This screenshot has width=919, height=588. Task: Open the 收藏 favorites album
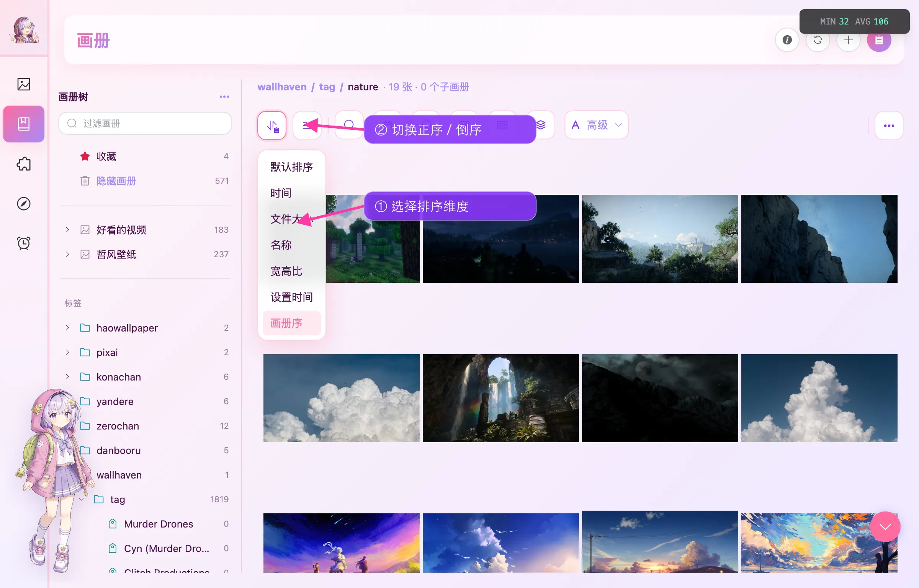pyautogui.click(x=146, y=156)
